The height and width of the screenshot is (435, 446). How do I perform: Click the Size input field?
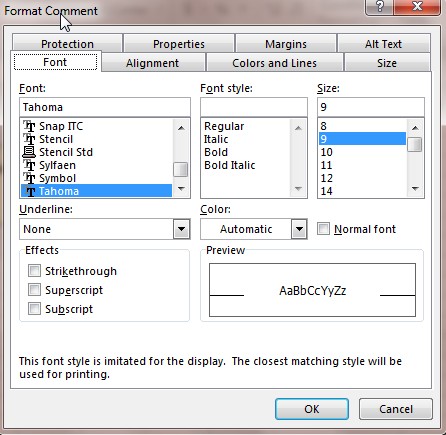[371, 107]
